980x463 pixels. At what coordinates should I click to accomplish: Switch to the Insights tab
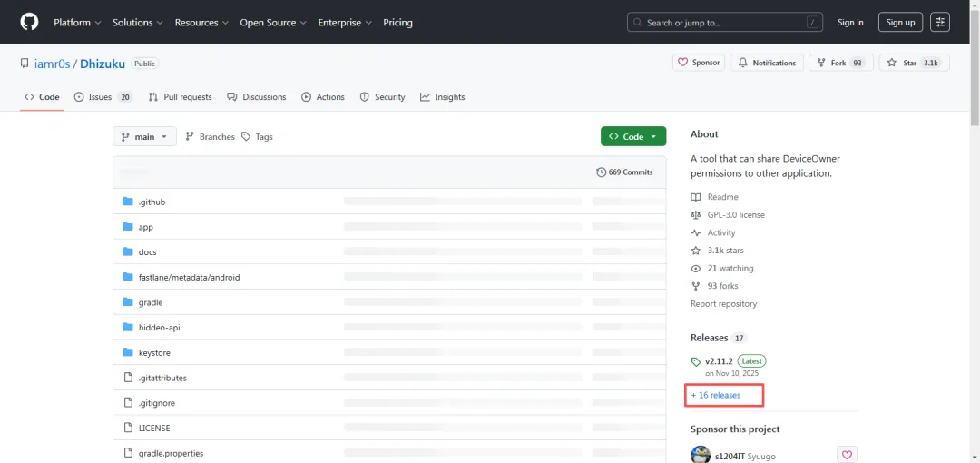coord(443,97)
